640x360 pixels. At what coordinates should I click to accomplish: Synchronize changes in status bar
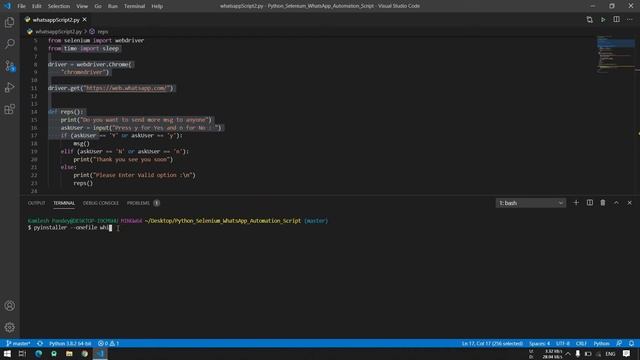(40, 343)
